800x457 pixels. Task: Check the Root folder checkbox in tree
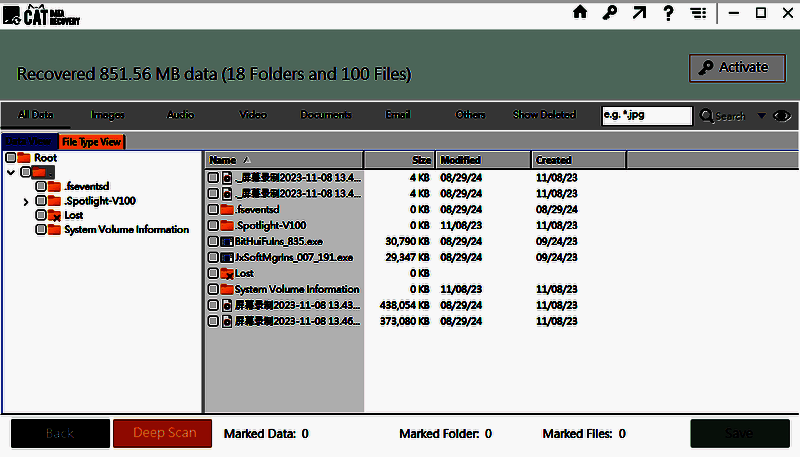tap(11, 158)
